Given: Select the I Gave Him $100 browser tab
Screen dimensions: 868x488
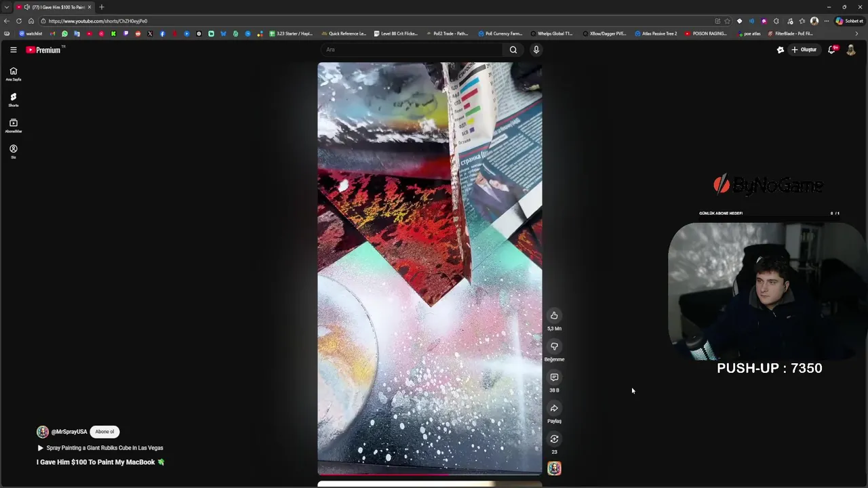Looking at the screenshot, I should pos(56,7).
